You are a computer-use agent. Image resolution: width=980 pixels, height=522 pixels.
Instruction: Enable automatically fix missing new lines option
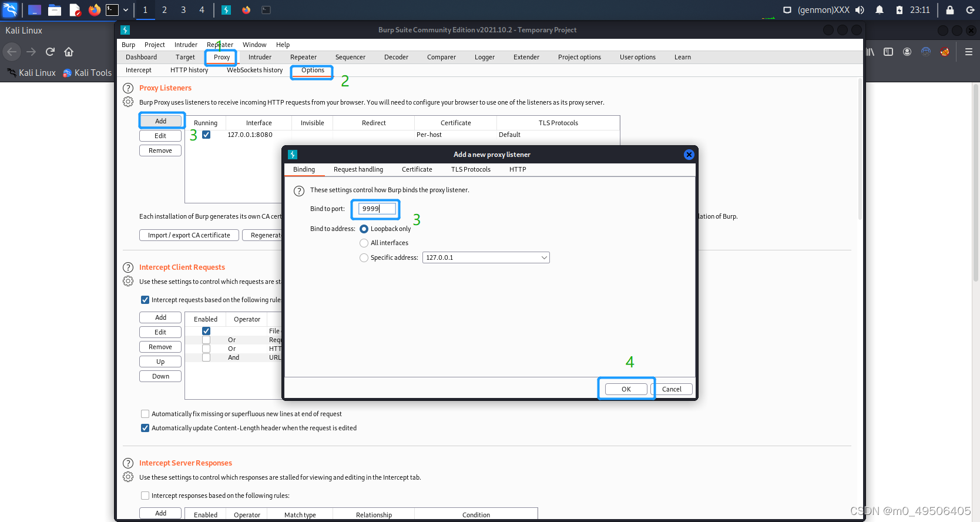point(145,414)
